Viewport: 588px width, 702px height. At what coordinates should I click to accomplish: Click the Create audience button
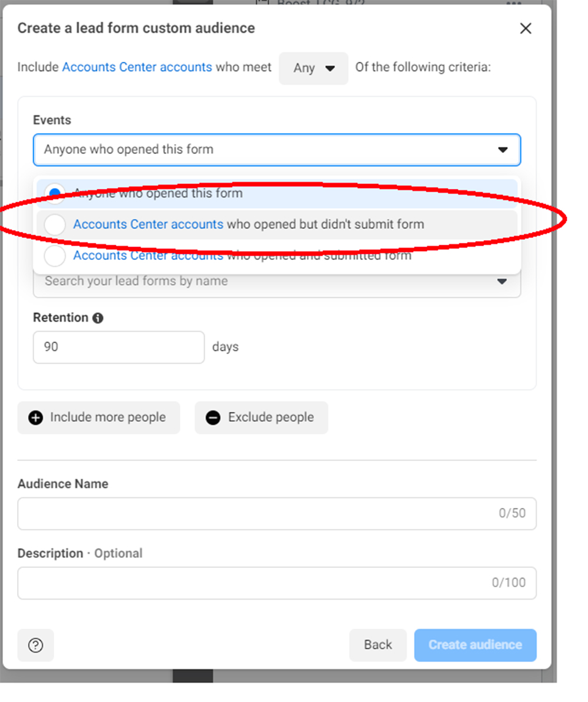tap(475, 645)
